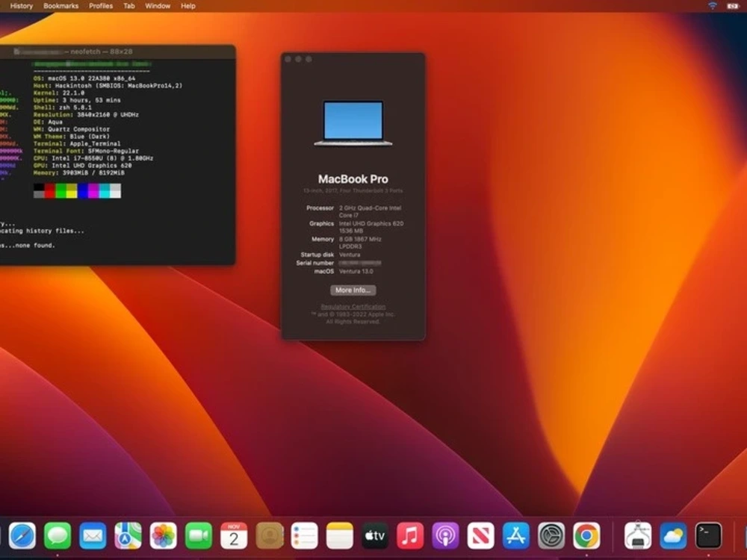Open the Podcasts app in the Dock
This screenshot has width=747, height=560.
(x=445, y=535)
